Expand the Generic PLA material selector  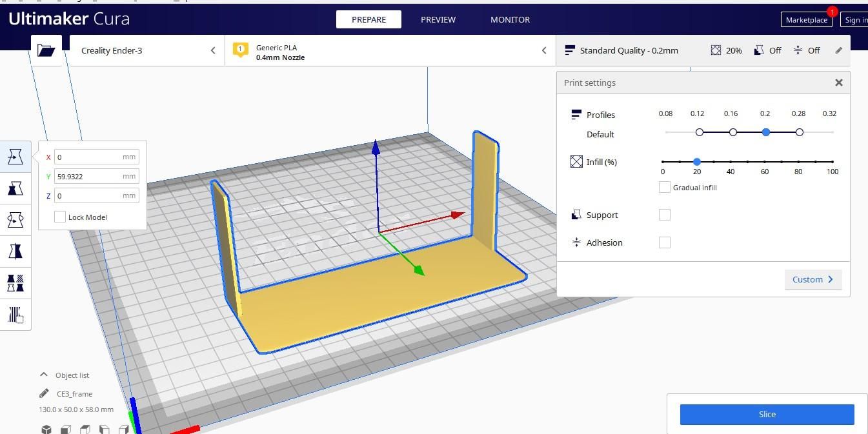pyautogui.click(x=390, y=50)
